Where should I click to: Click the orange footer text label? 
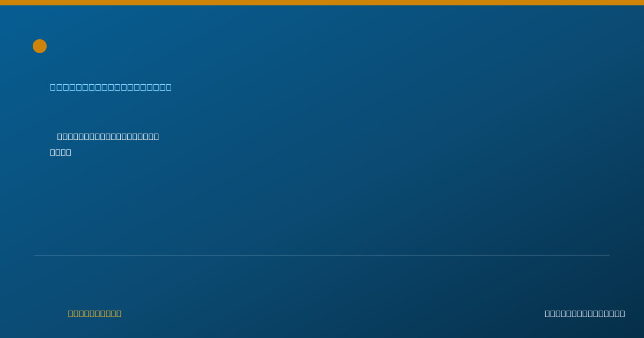[x=94, y=313]
